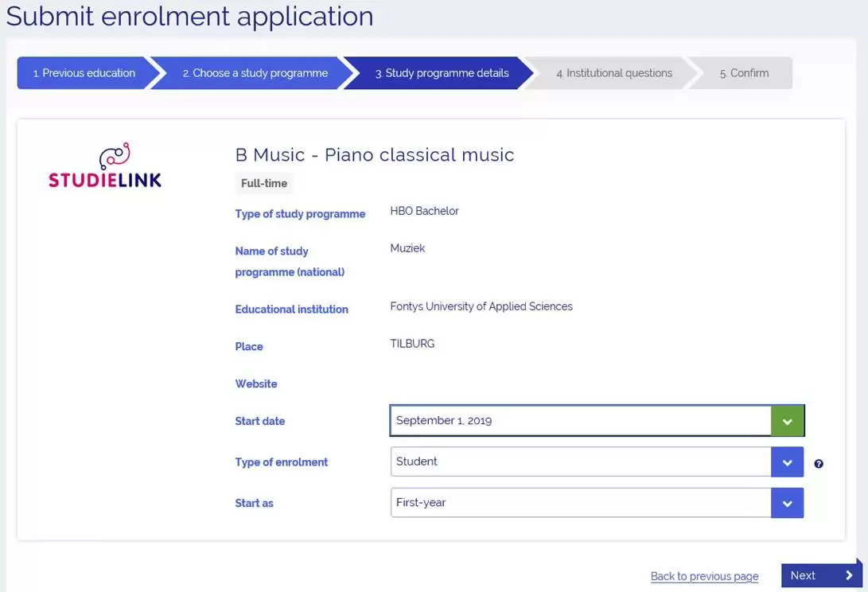Viewport: 868px width, 592px height.
Task: Click the Full-time badge
Action: [x=264, y=184]
